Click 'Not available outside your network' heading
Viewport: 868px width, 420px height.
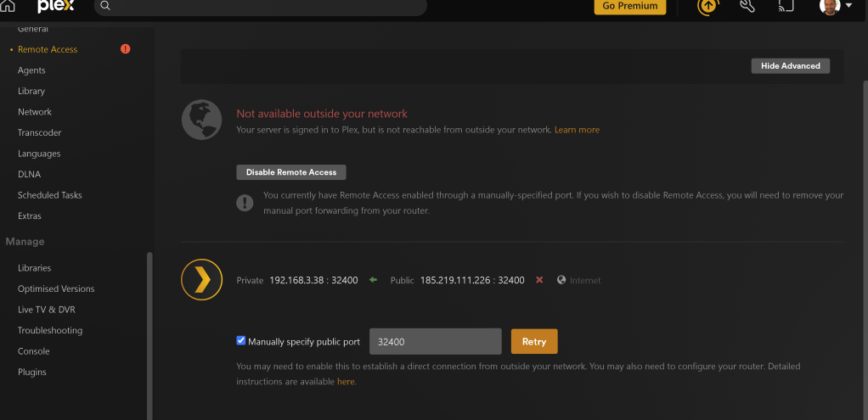point(322,114)
